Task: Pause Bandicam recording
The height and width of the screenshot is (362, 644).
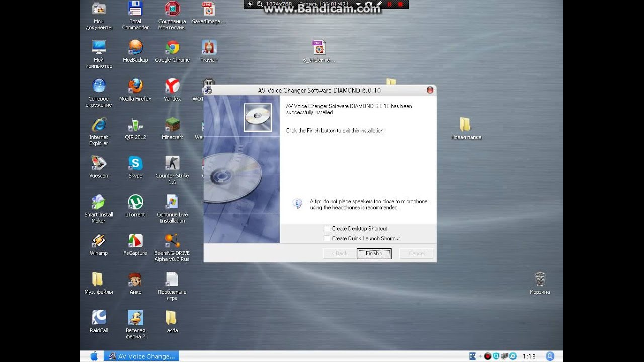Action: point(389,4)
